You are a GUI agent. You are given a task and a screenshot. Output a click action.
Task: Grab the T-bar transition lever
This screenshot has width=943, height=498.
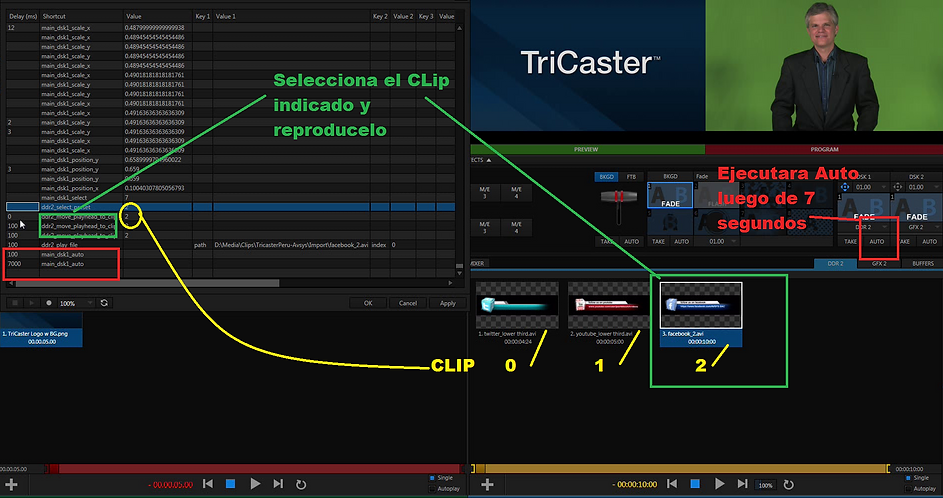[618, 197]
